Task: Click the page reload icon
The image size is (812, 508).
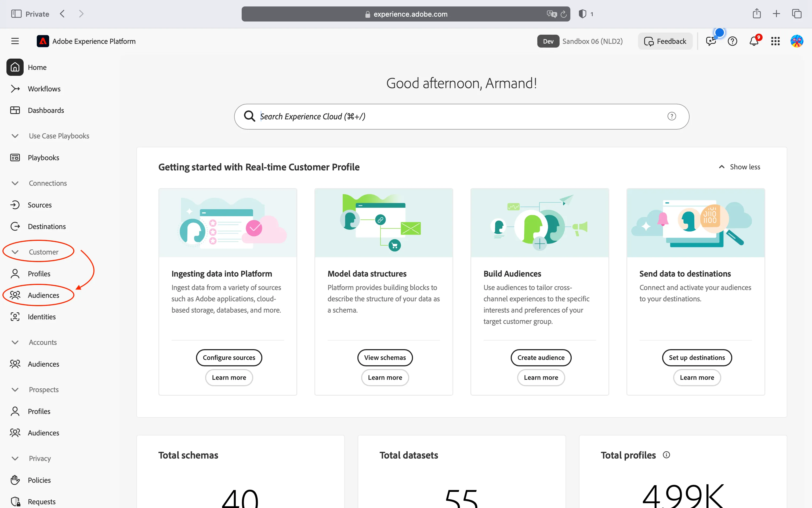Action: 564,14
